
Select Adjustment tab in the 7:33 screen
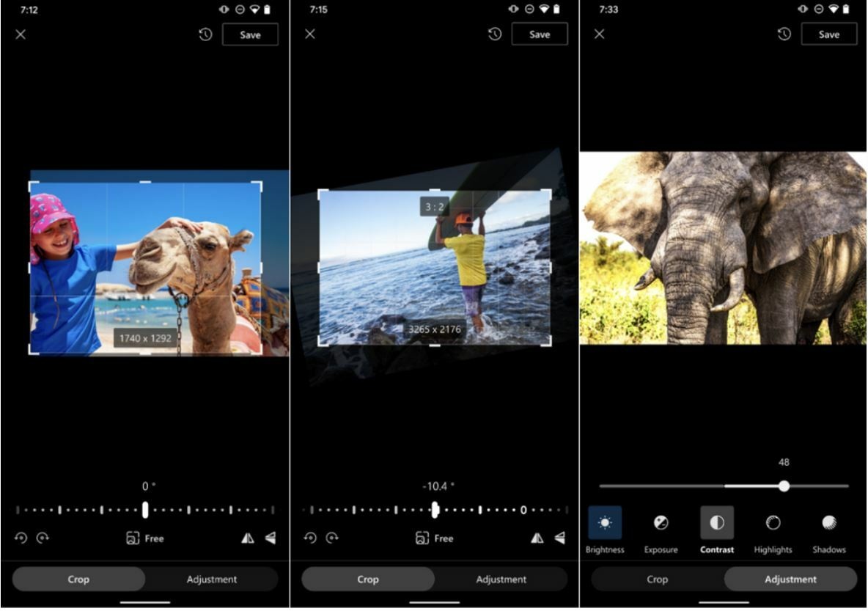coord(790,579)
